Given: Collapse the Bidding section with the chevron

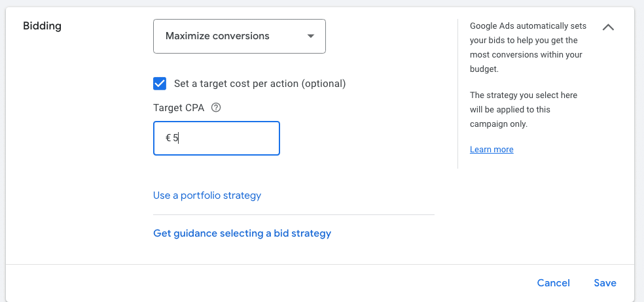Looking at the screenshot, I should click(x=608, y=27).
